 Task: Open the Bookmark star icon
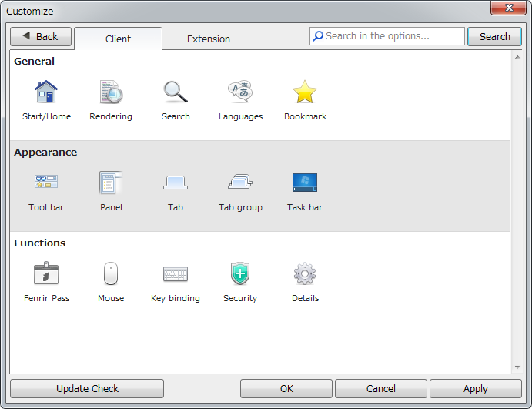tap(305, 92)
